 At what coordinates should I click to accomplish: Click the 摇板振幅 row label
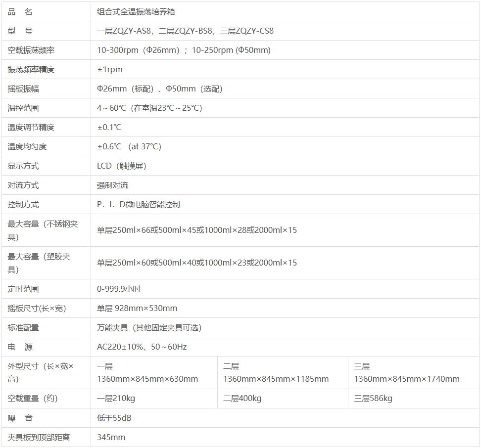[x=23, y=89]
